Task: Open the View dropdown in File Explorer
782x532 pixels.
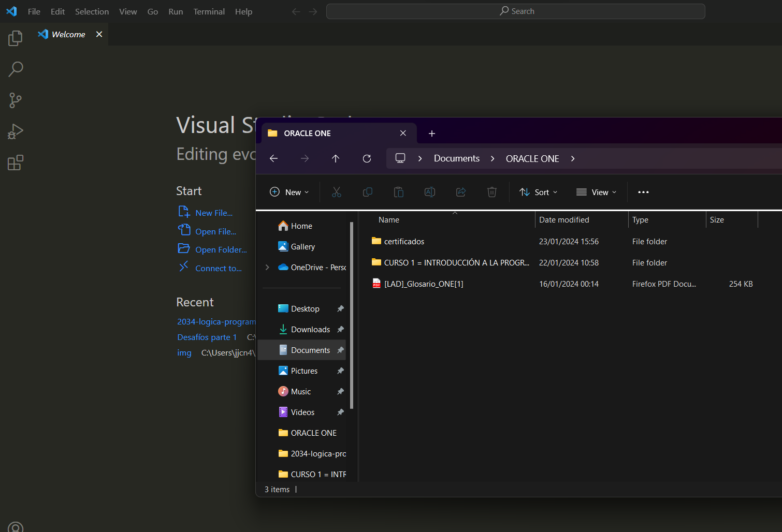Action: click(597, 192)
